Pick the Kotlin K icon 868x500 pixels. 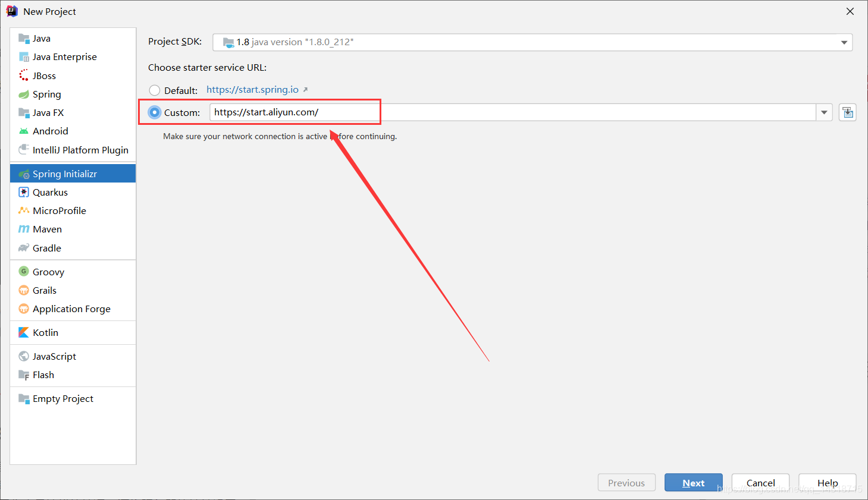[24, 332]
